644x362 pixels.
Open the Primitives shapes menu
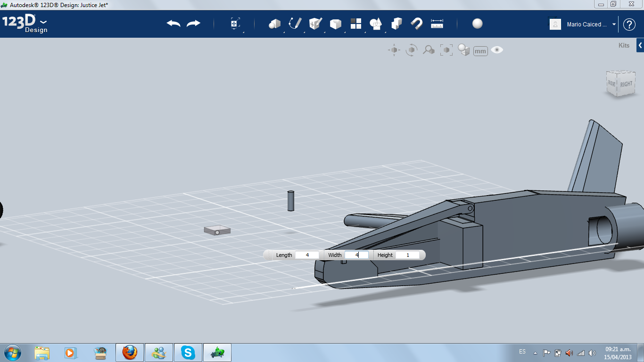(274, 24)
